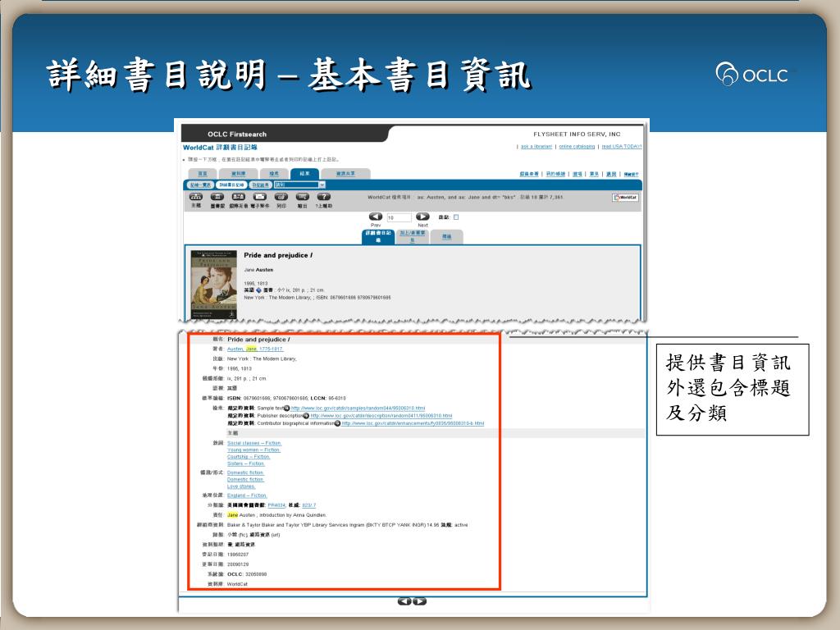Image resolution: width=840 pixels, height=630 pixels.
Task: Open Dewey class number link 823/.7
Action: [309, 505]
